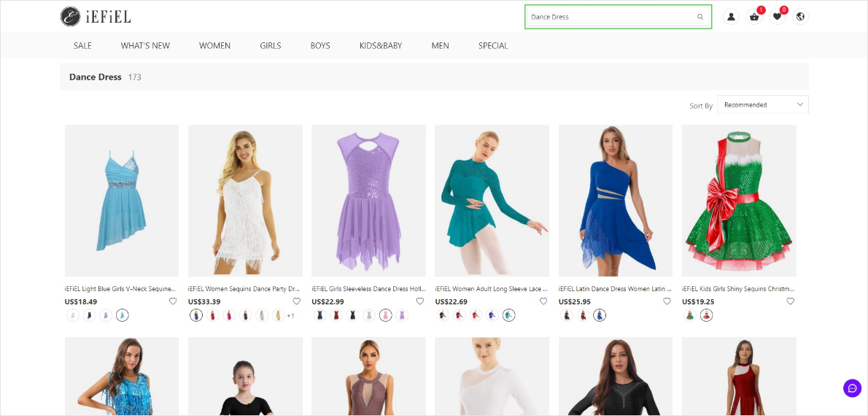Viewport: 868px width, 416px height.
Task: Open iEFiEL Girls Sleeveless Dance Dress title
Action: pyautogui.click(x=367, y=288)
